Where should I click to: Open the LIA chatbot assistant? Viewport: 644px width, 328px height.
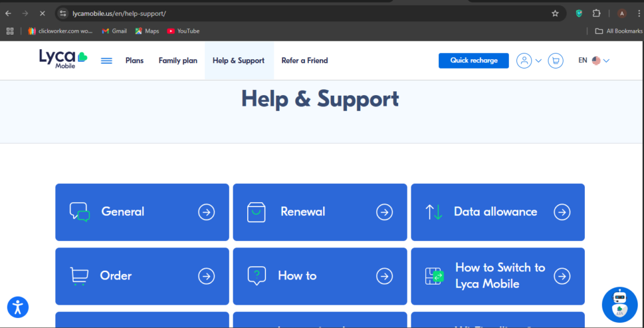(619, 305)
